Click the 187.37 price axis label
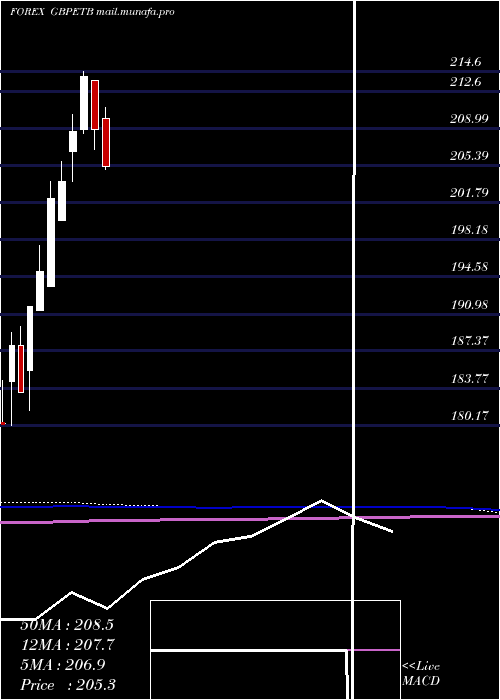Image resolution: width=500 pixels, height=700 pixels. point(468,341)
